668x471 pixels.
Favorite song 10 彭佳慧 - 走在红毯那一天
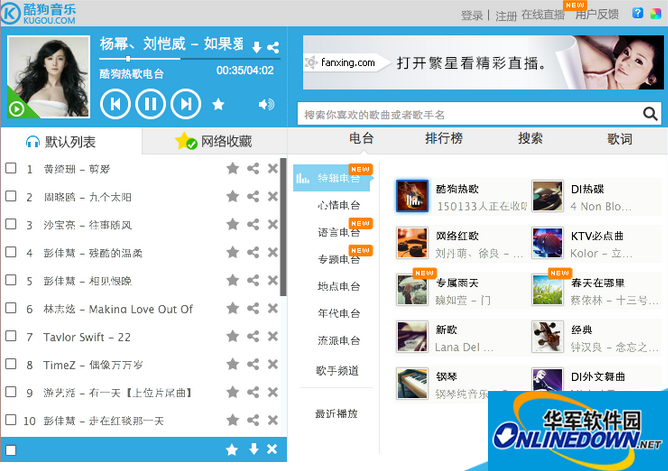(x=232, y=420)
